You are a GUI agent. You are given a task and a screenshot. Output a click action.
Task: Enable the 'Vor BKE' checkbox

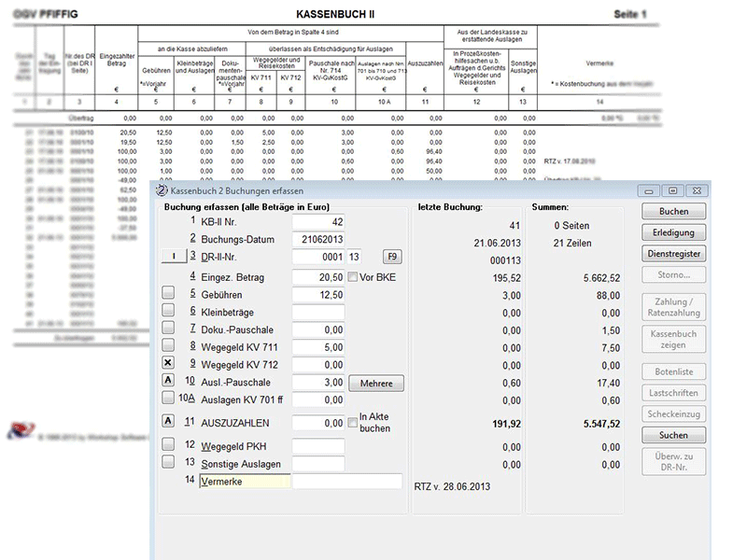click(x=353, y=277)
